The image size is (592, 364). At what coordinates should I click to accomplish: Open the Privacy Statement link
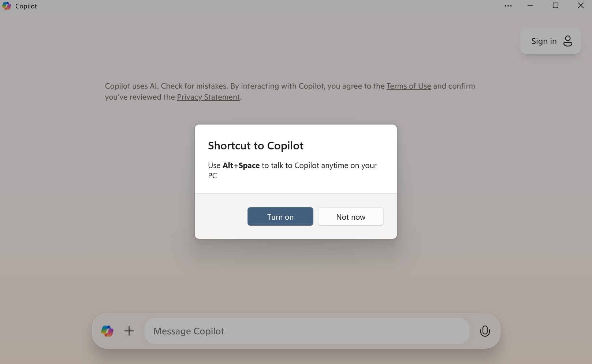tap(208, 97)
